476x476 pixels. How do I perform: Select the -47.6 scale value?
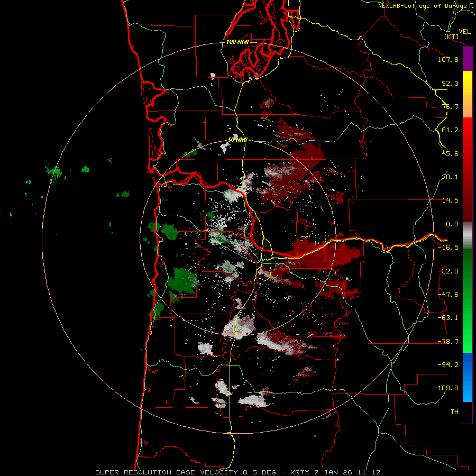pyautogui.click(x=448, y=295)
